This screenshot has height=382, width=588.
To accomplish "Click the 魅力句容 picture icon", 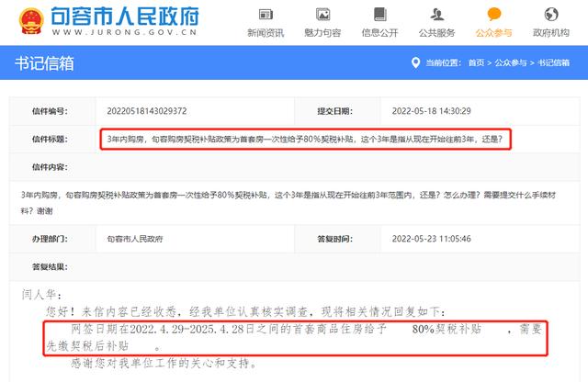I will click(322, 15).
